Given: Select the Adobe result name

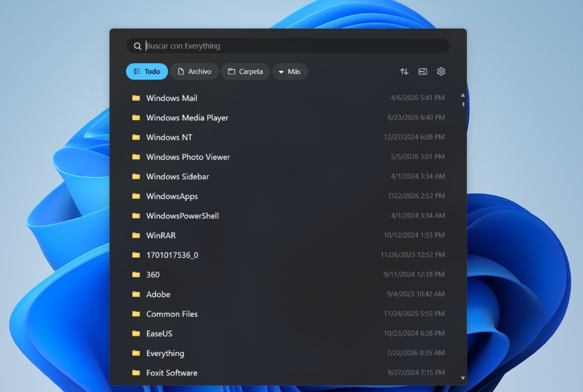Looking at the screenshot, I should tap(158, 294).
